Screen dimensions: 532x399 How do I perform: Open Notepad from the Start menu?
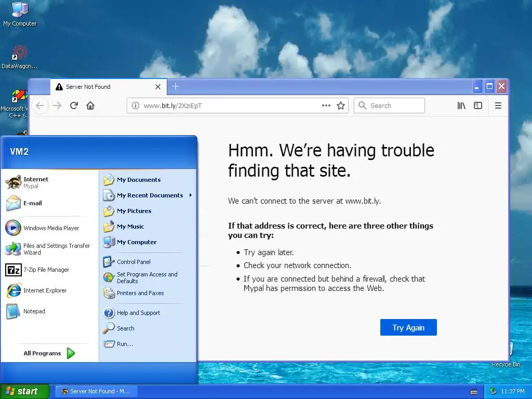(x=49, y=311)
